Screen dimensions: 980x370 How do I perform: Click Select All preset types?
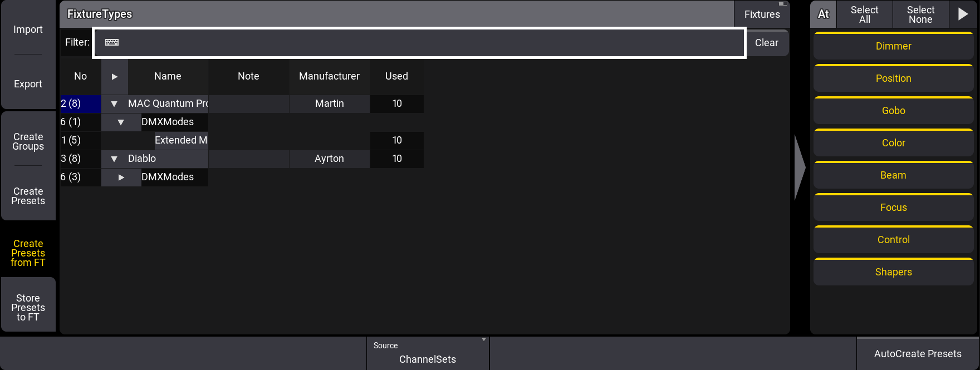pyautogui.click(x=864, y=14)
